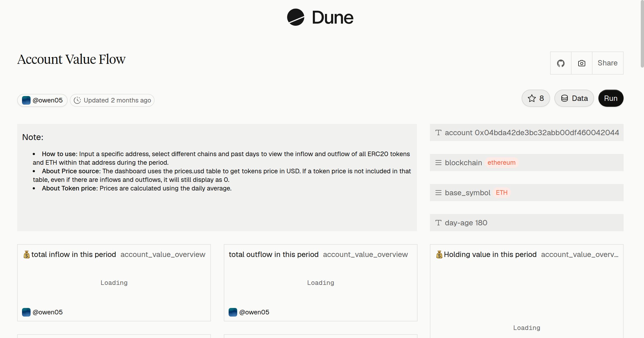644x338 pixels.
Task: Open the base_symbol ETH dropdown
Action: (526, 193)
